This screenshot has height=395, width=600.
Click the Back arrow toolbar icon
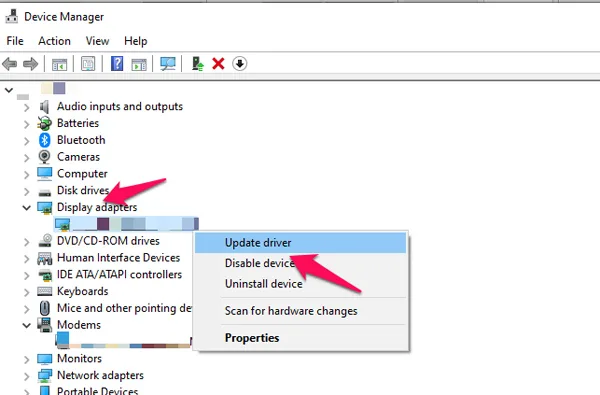(10, 64)
